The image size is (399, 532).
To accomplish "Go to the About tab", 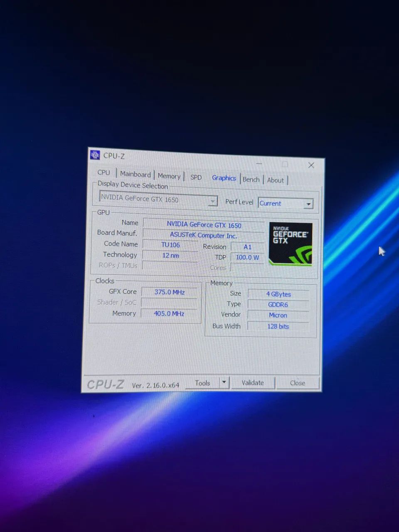I will 276,180.
